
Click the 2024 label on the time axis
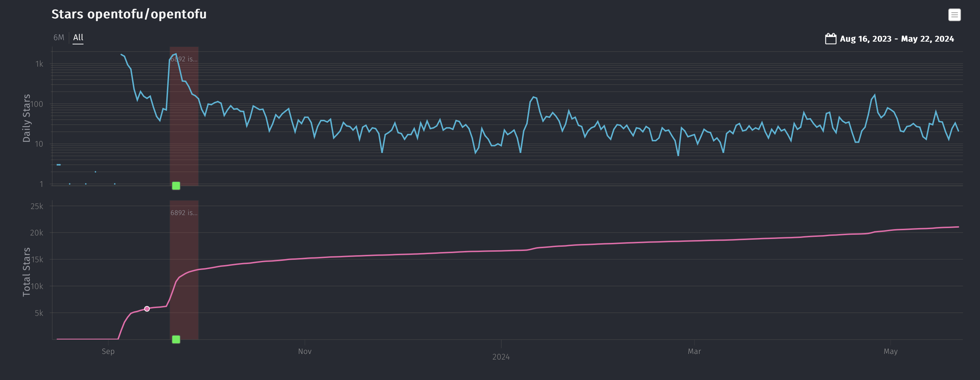point(501,357)
